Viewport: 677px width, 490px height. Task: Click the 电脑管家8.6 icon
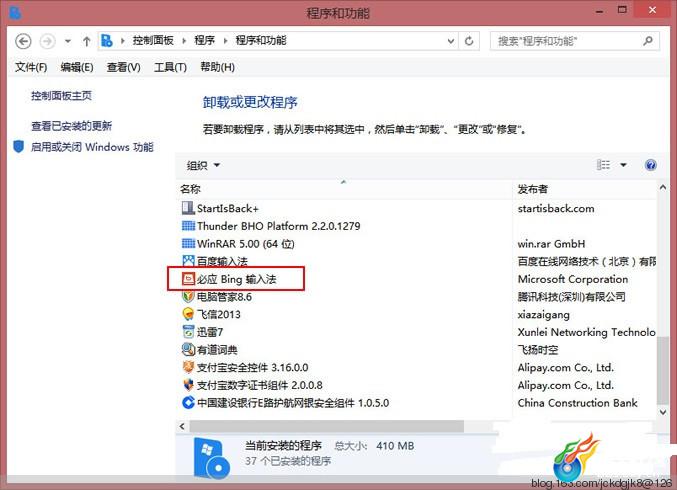188,297
